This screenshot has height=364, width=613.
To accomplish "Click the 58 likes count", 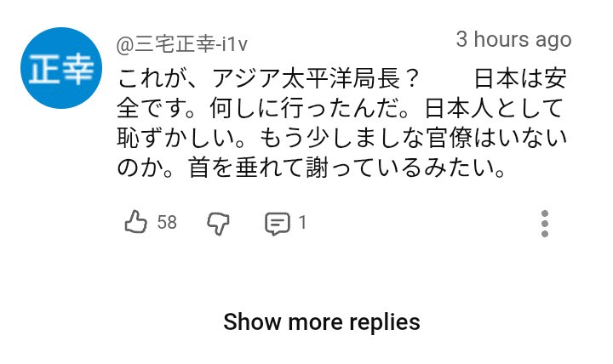I will coord(167,223).
